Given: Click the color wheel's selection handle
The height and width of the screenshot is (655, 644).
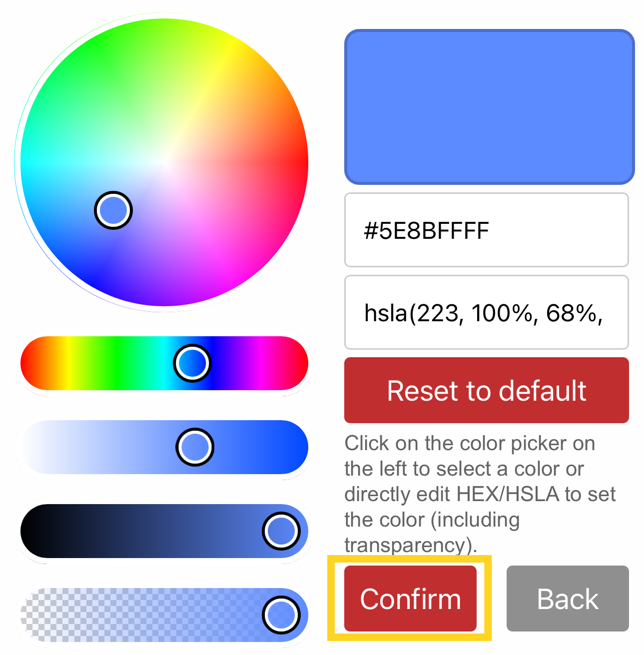Looking at the screenshot, I should (x=113, y=210).
